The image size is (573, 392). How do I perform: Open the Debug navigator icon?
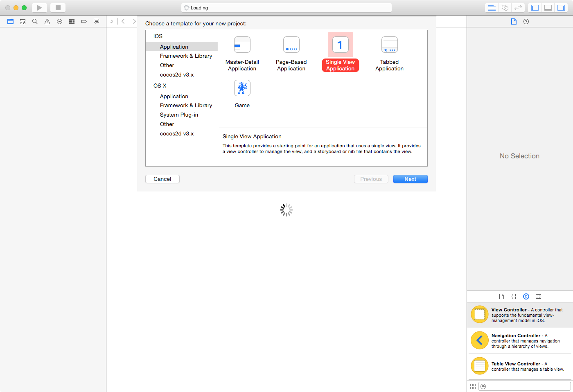(x=72, y=22)
